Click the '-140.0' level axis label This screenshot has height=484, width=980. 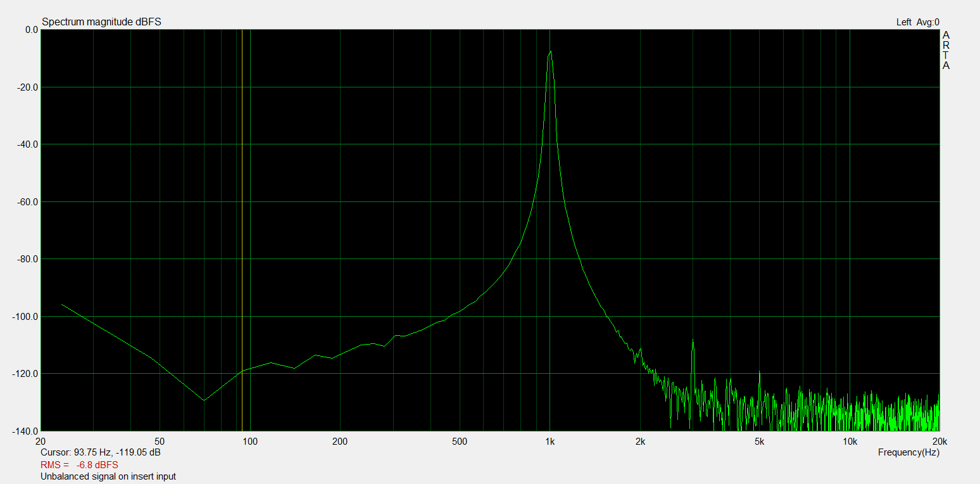[x=24, y=431]
